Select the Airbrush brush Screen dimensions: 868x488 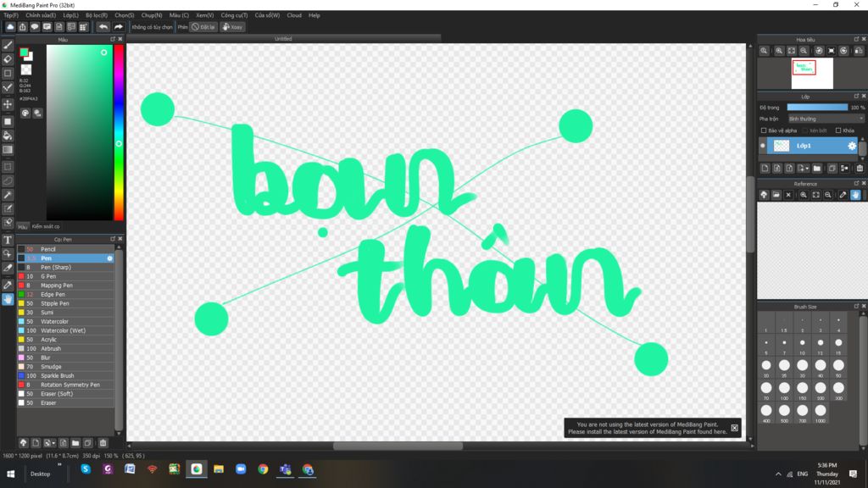[65, 348]
